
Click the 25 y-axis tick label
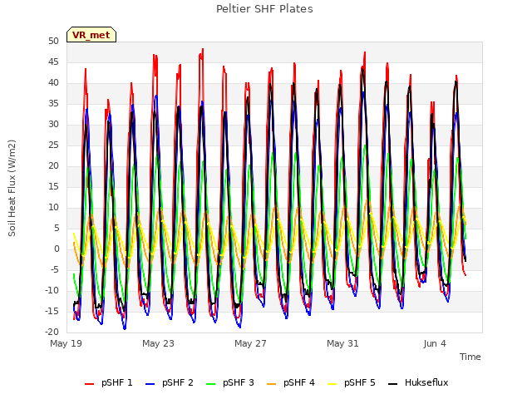coord(53,145)
